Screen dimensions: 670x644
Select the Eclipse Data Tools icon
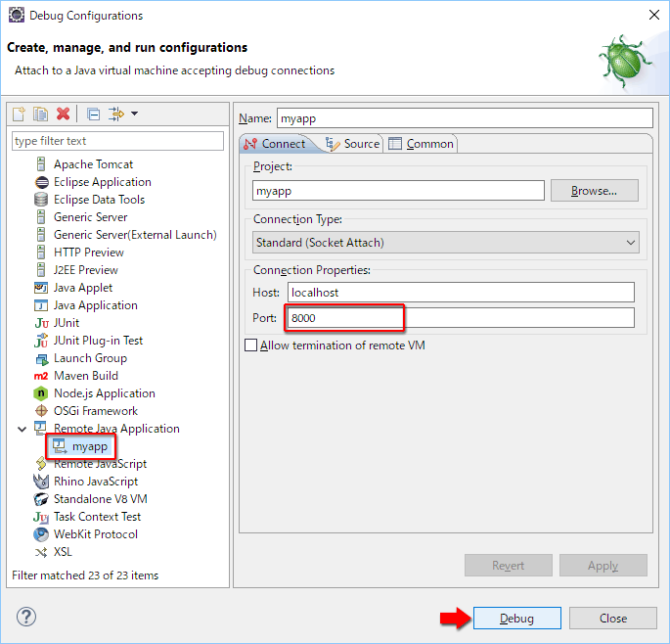pyautogui.click(x=41, y=200)
